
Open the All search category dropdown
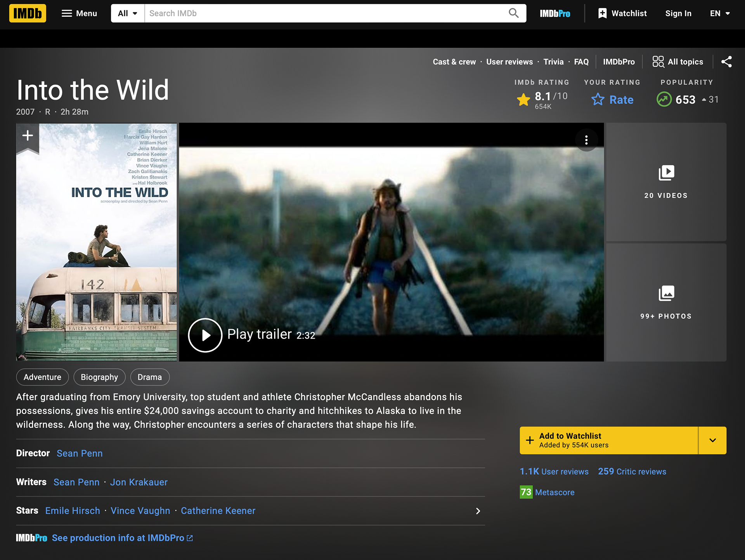pos(128,13)
